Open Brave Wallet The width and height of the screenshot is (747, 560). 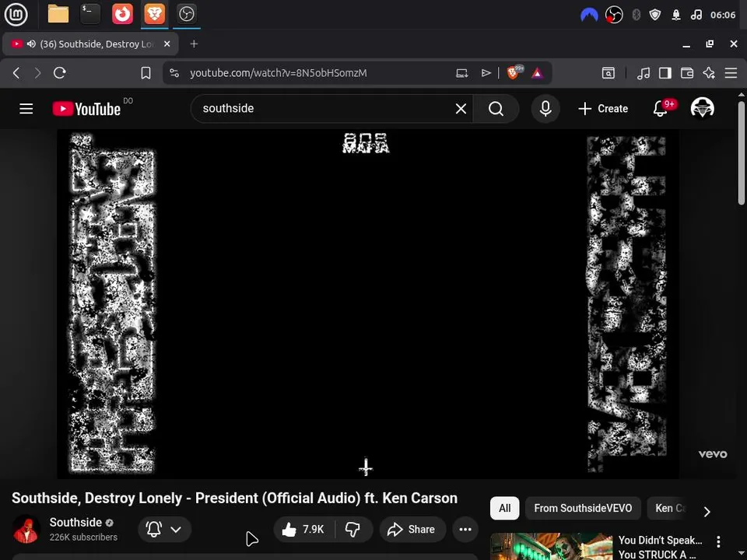click(x=687, y=73)
